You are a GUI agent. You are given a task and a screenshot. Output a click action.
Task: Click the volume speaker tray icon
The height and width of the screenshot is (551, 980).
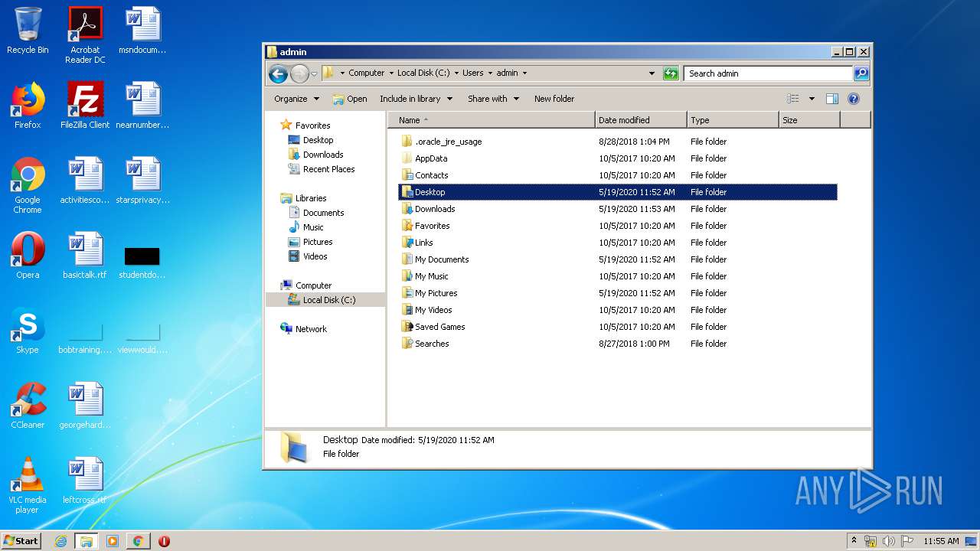point(889,541)
